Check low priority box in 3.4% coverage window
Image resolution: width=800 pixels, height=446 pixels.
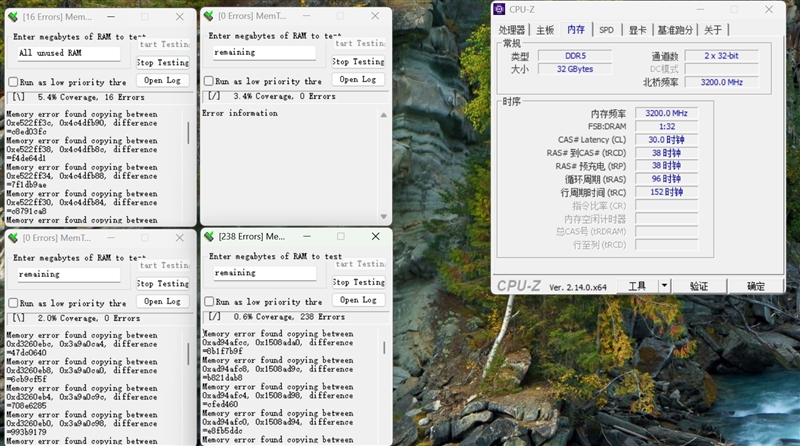[209, 82]
